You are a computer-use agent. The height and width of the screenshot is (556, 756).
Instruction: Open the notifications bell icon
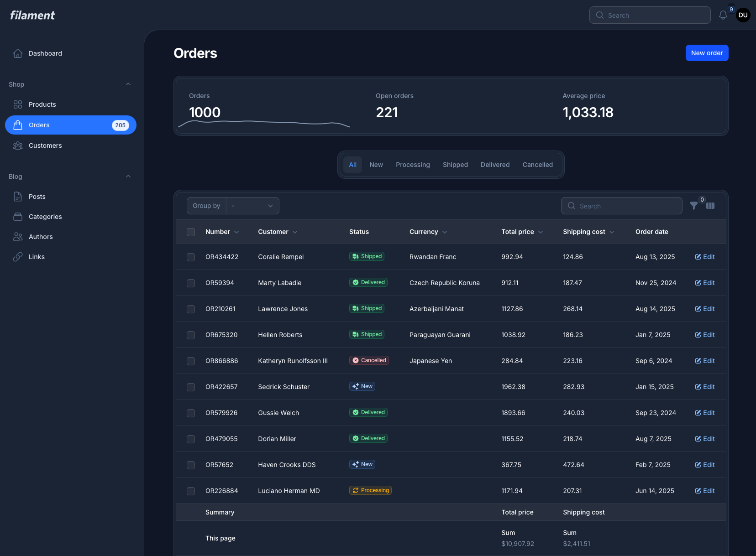coord(723,16)
